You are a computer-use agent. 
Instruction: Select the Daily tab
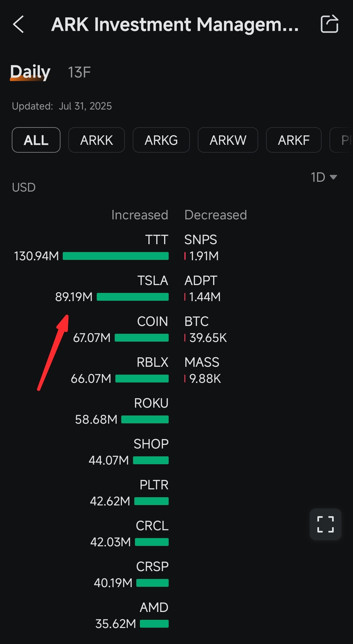click(30, 72)
